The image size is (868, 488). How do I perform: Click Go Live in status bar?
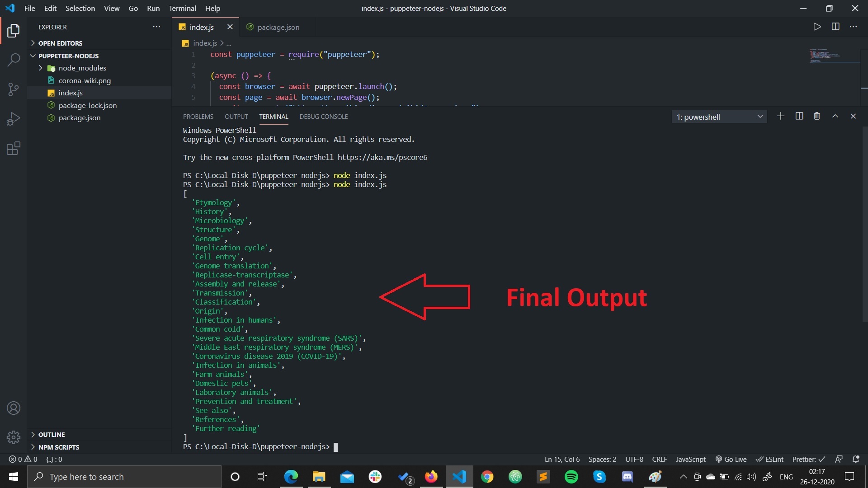(731, 459)
